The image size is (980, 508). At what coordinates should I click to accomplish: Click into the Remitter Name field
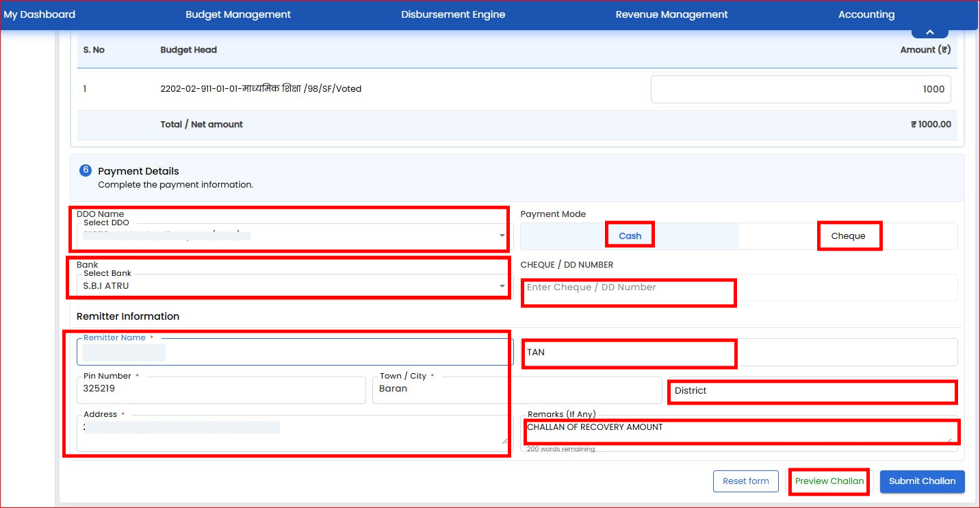[295, 352]
